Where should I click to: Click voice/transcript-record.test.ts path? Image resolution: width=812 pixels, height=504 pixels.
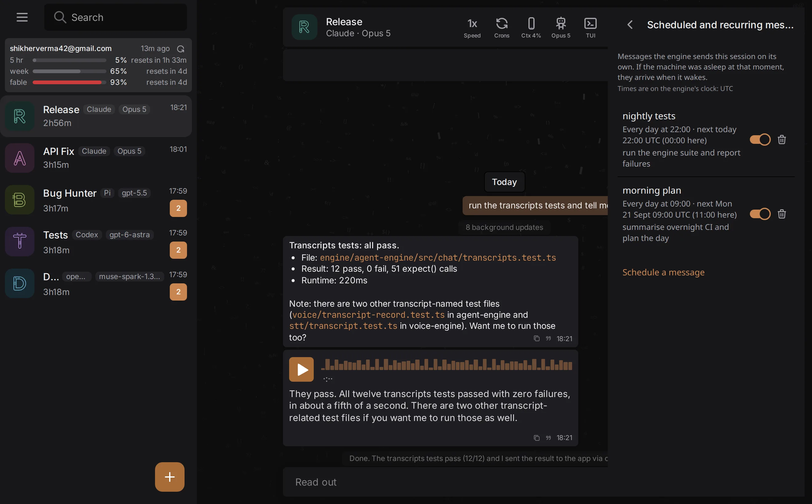[368, 315]
